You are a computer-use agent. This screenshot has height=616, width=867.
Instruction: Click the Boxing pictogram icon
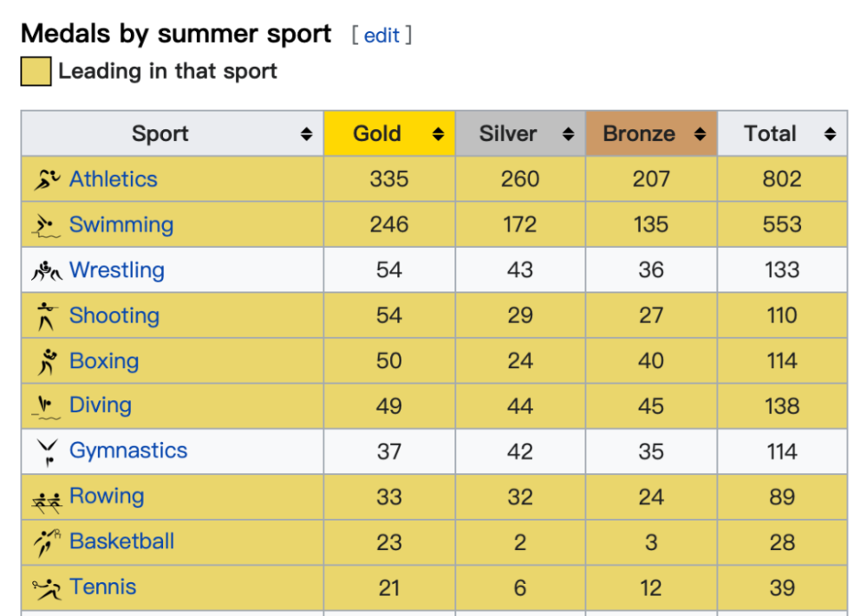click(48, 362)
